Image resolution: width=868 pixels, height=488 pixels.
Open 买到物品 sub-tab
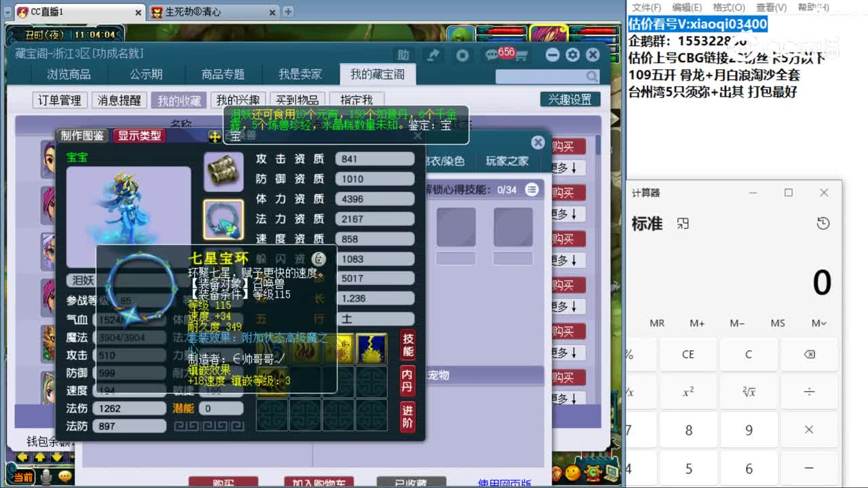point(298,100)
